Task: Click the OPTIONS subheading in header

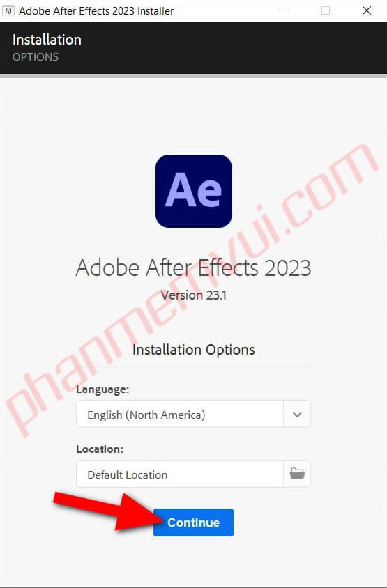Action: coord(36,56)
